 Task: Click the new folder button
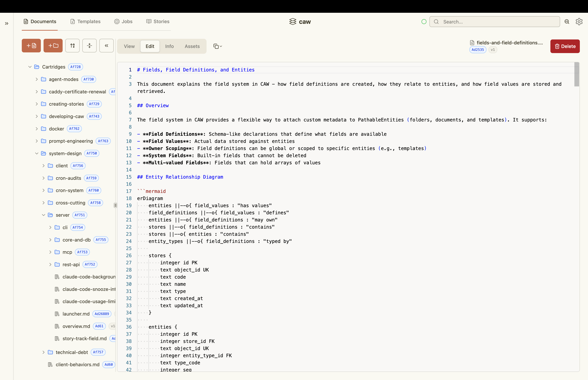tap(53, 46)
